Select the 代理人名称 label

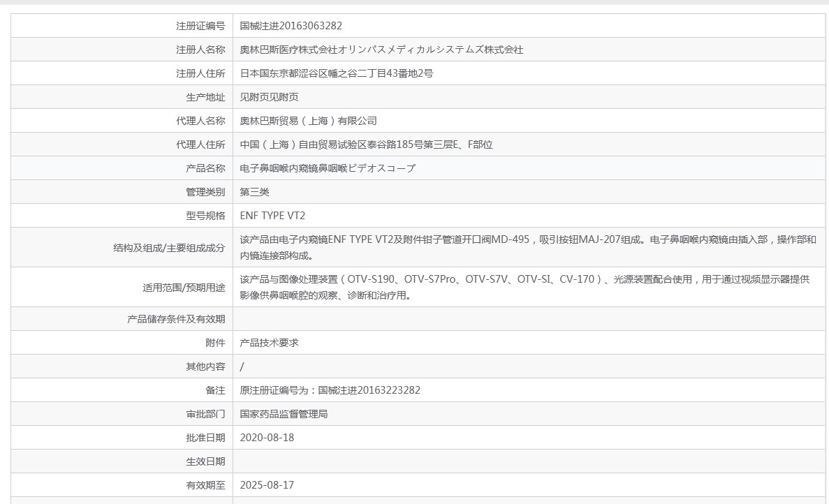coord(200,121)
